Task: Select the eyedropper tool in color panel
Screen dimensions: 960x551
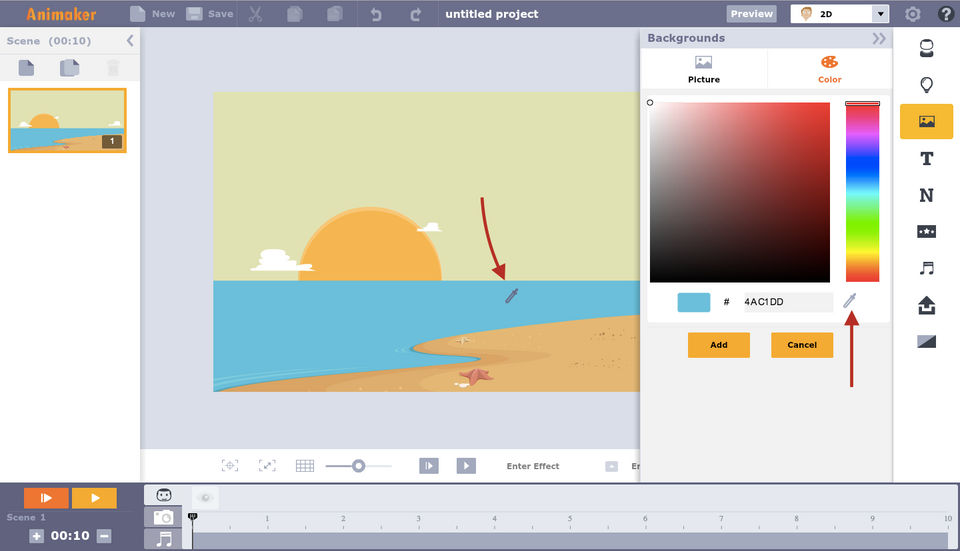Action: point(850,300)
